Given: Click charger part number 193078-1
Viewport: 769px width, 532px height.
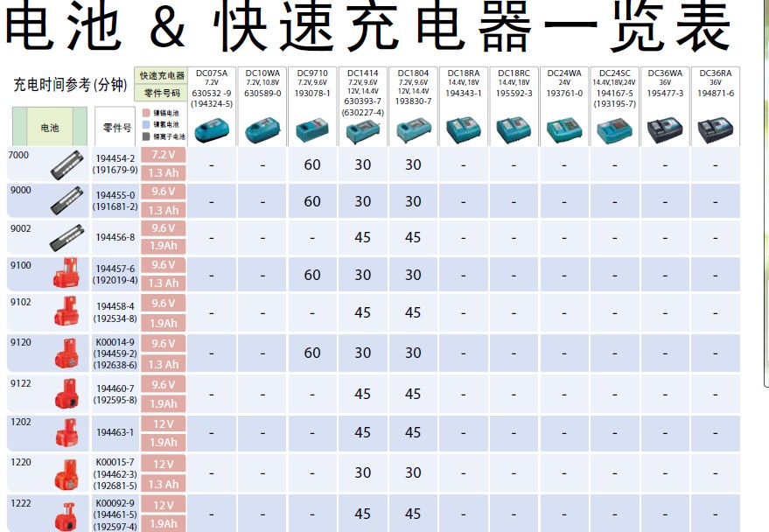Looking at the screenshot, I should [312, 93].
